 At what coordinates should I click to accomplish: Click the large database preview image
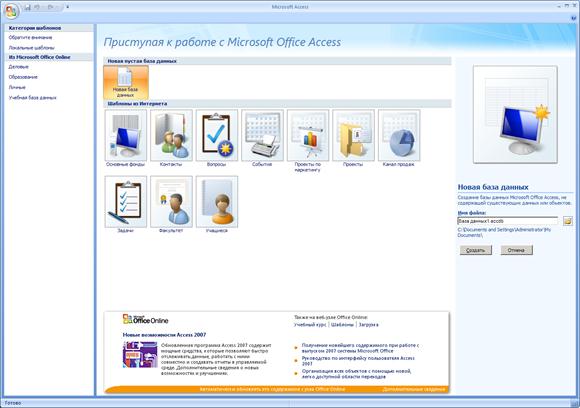[515, 114]
